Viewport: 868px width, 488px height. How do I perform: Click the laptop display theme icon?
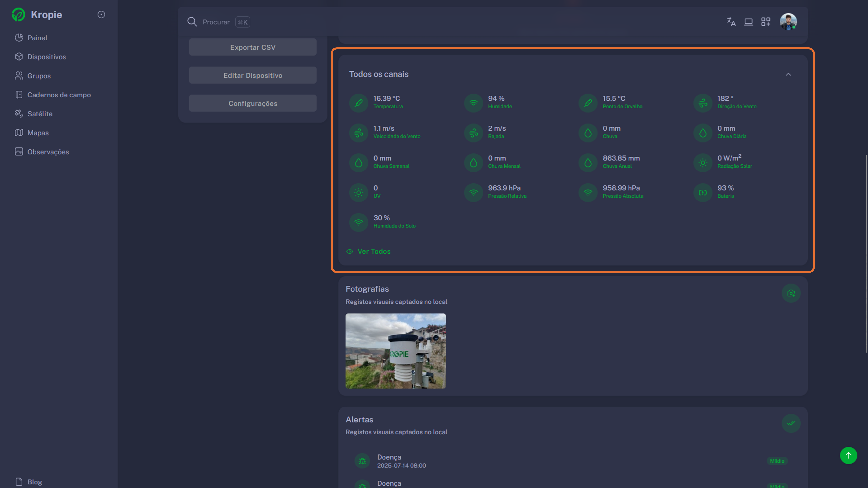(748, 22)
